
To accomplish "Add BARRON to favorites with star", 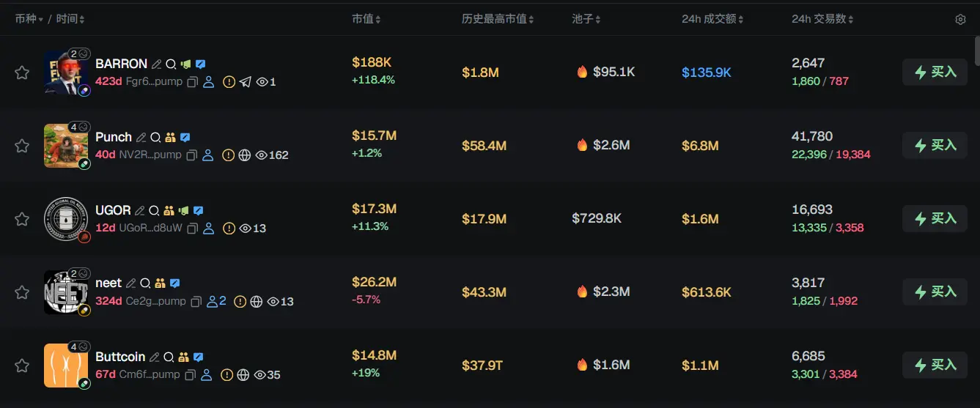I will click(x=22, y=73).
